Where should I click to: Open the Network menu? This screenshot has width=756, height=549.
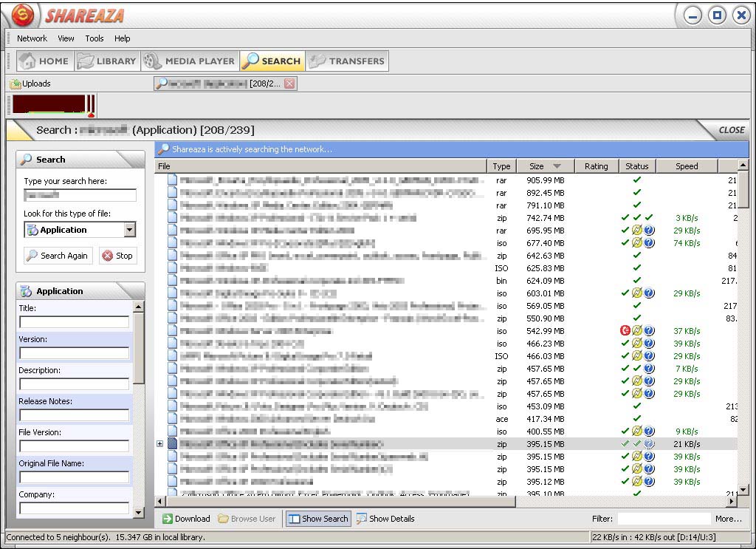coord(32,38)
